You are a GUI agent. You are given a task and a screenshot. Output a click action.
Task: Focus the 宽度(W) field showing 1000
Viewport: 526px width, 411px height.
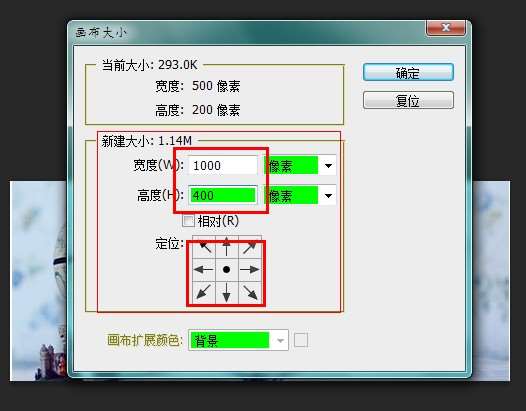[223, 165]
